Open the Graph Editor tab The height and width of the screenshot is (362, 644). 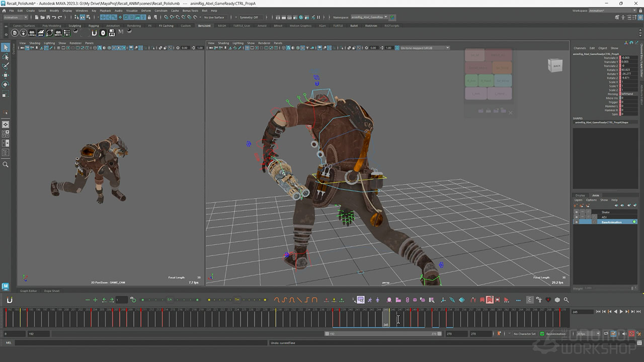point(28,291)
